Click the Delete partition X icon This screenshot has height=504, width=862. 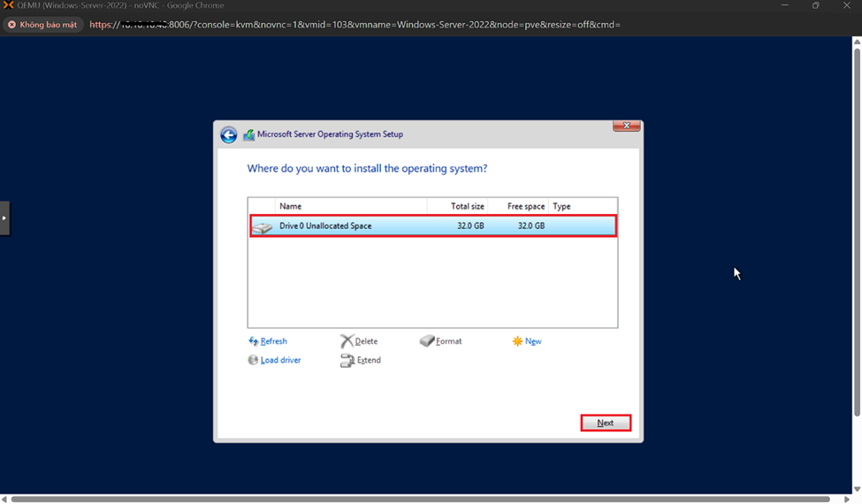[x=347, y=341]
